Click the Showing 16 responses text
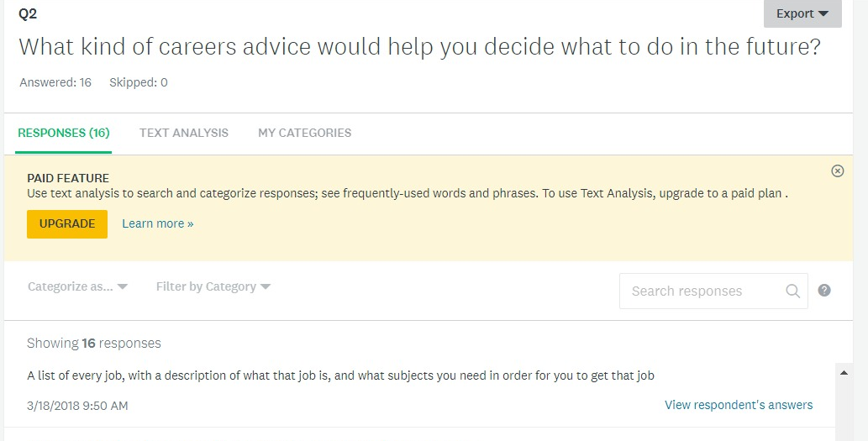Screen dimensions: 868x441 coord(94,343)
